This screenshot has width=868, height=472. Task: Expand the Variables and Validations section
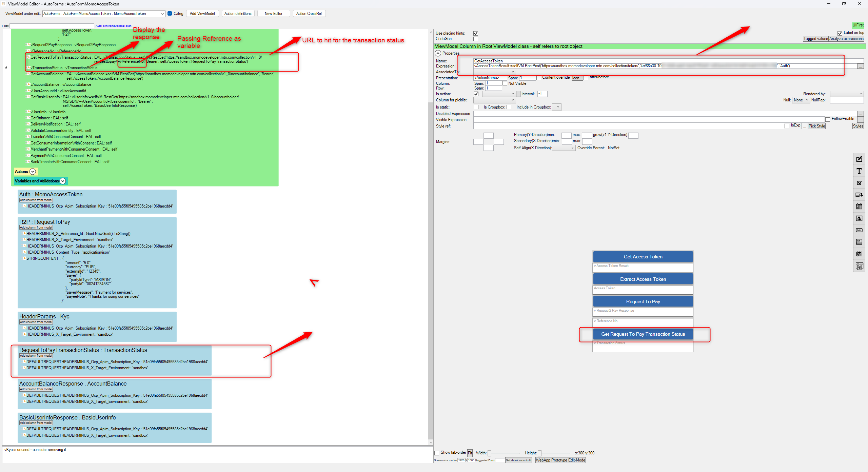tap(63, 181)
